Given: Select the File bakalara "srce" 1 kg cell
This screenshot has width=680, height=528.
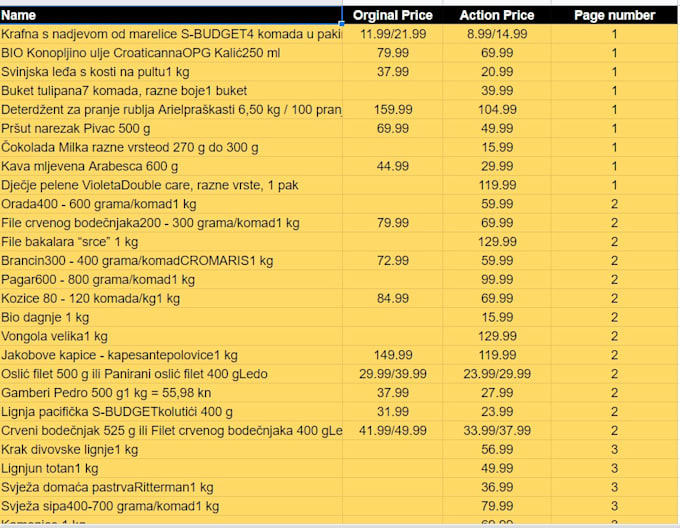Looking at the screenshot, I should [x=171, y=241].
